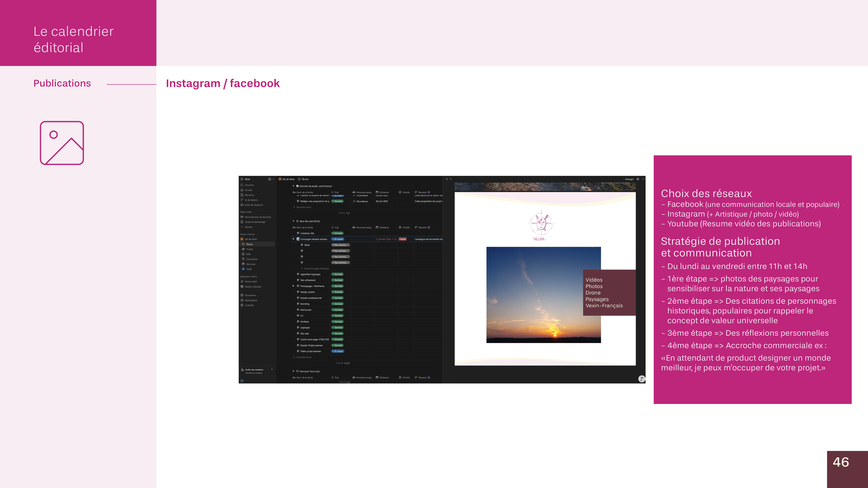Expand Protoypage / Wireframe row
Viewport: 868px width, 488px height.
pos(293,286)
